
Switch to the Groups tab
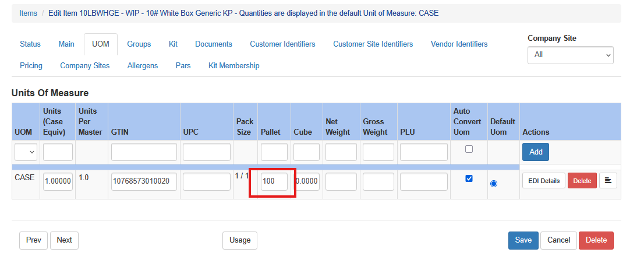click(139, 44)
